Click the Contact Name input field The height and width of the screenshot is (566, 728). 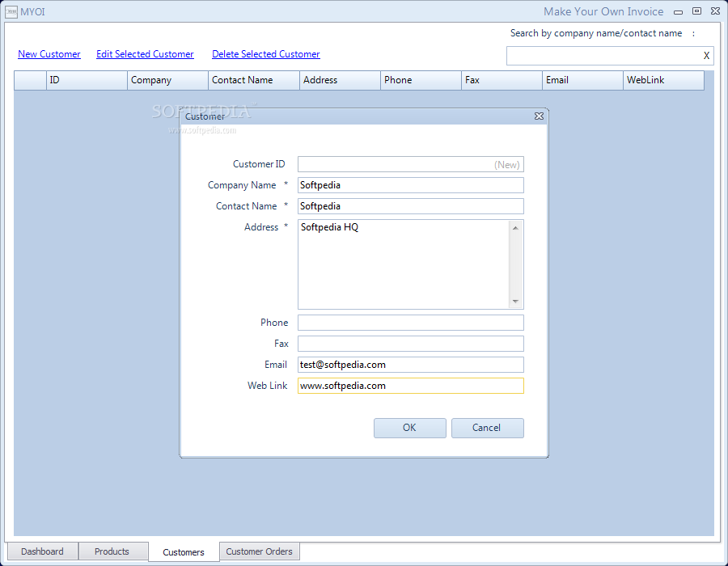point(411,206)
